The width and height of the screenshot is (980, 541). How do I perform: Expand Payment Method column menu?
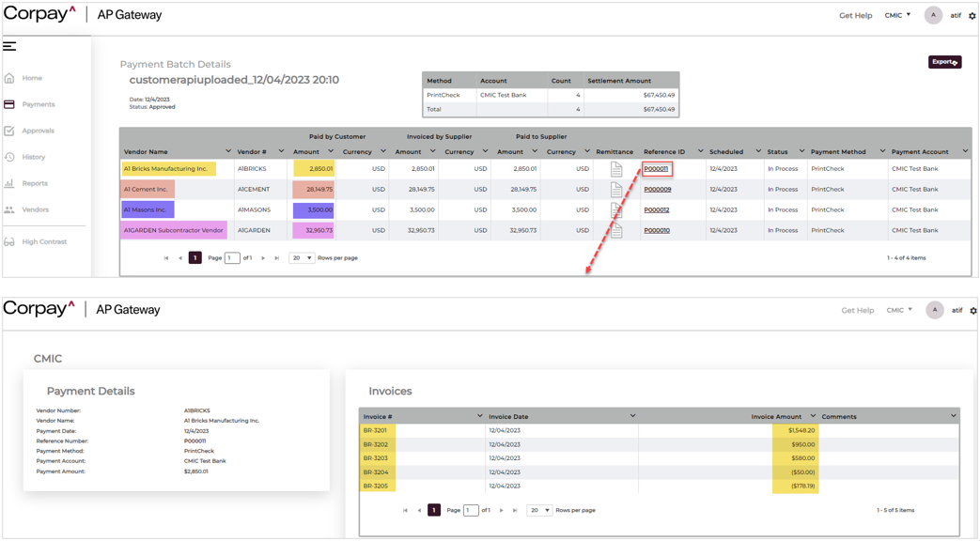882,151
